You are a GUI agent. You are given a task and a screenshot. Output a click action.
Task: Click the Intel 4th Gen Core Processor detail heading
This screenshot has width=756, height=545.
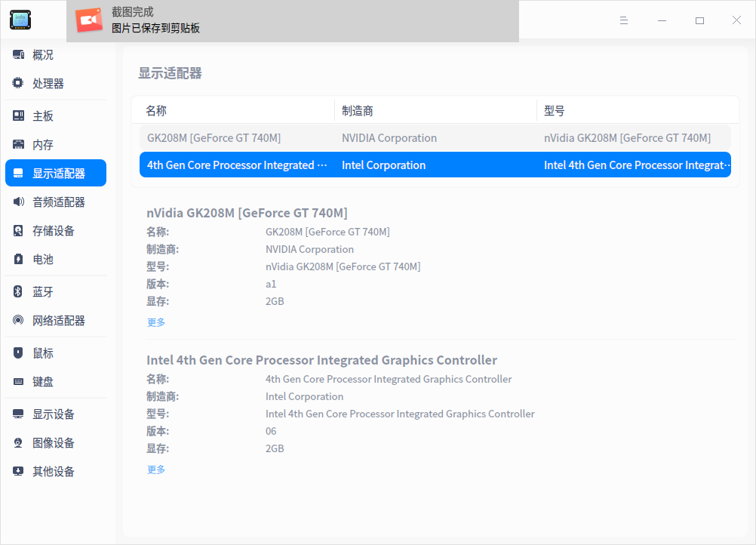click(x=321, y=360)
